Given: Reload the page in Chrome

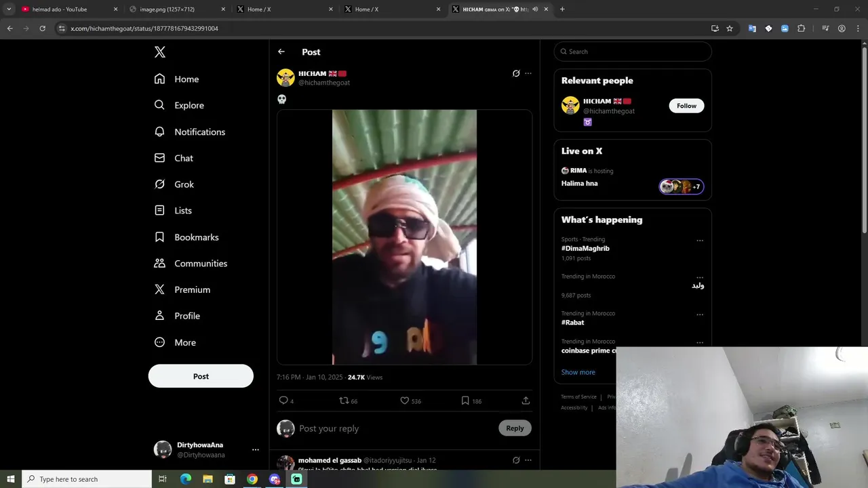Looking at the screenshot, I should point(42,28).
